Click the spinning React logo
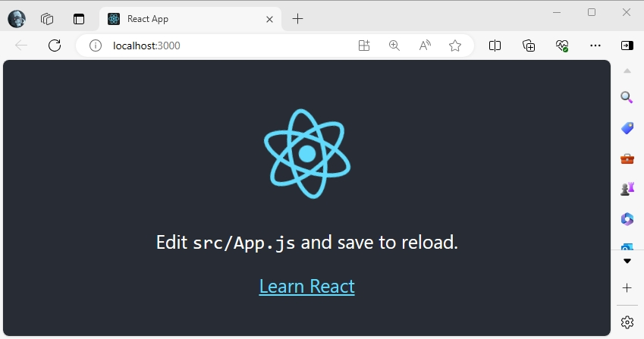Screen dimensions: 644x339 [x=306, y=154]
